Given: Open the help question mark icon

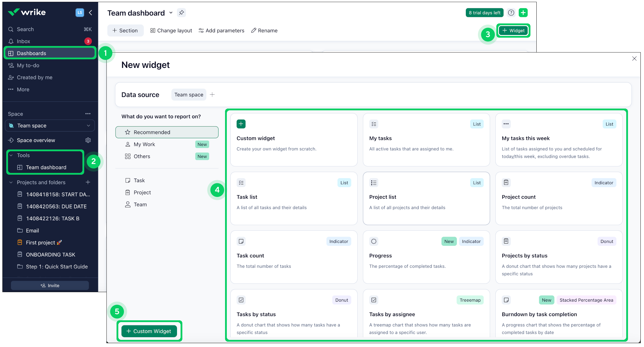Looking at the screenshot, I should (511, 13).
